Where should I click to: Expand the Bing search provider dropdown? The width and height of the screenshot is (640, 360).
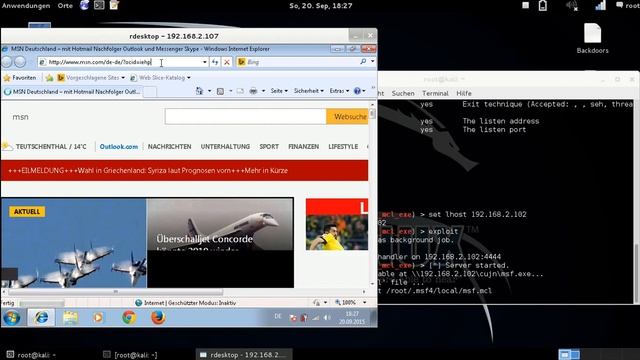(373, 62)
